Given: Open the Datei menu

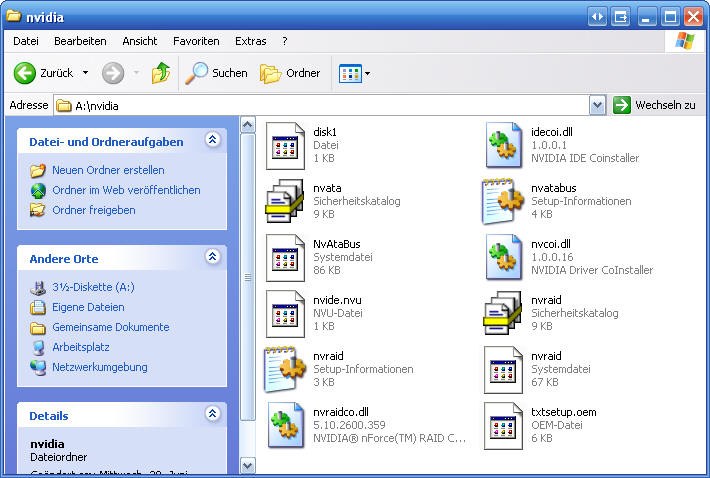Looking at the screenshot, I should tap(26, 41).
